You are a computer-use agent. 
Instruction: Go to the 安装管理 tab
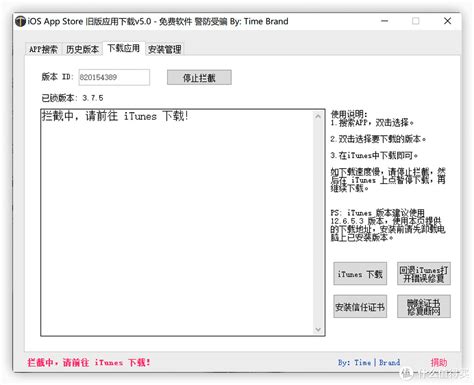pos(165,49)
